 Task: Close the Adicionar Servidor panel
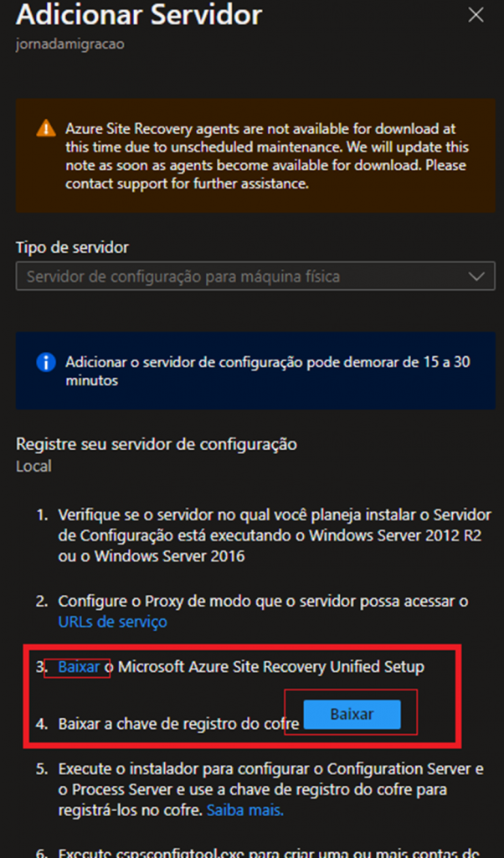coord(476,16)
